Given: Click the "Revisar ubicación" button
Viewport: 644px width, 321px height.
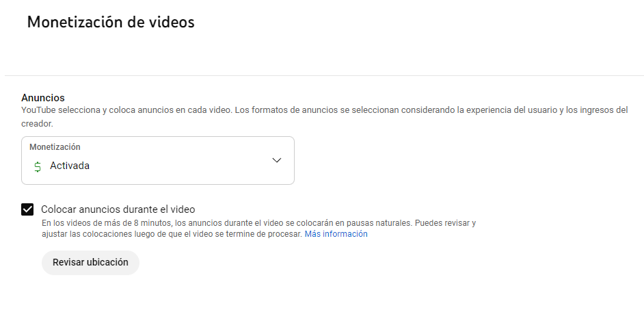Looking at the screenshot, I should tap(90, 262).
